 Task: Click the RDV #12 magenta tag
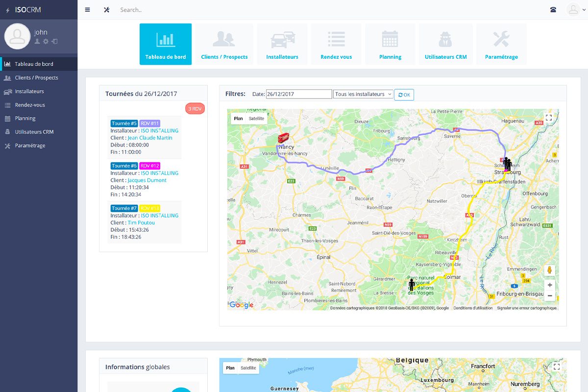click(x=150, y=166)
